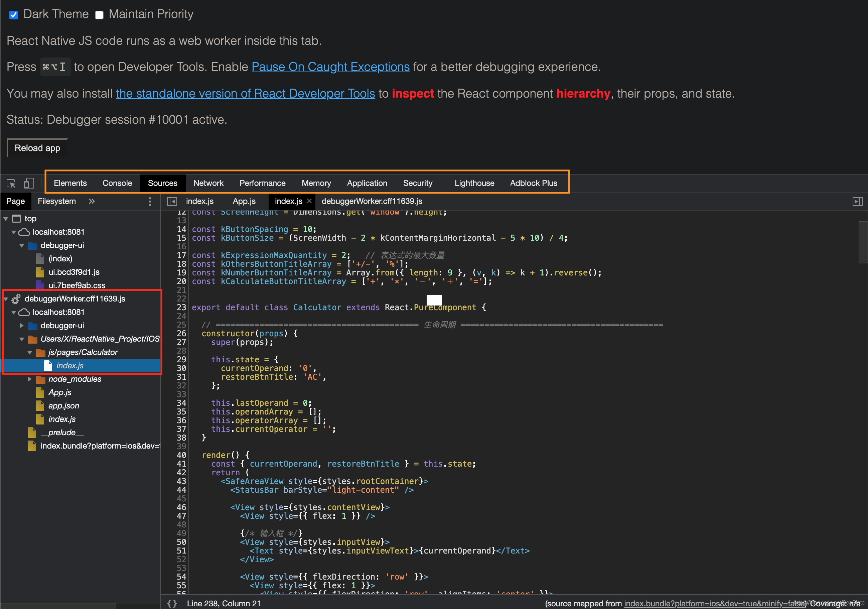
Task: Click the pretty print braces icon
Action: point(172,603)
